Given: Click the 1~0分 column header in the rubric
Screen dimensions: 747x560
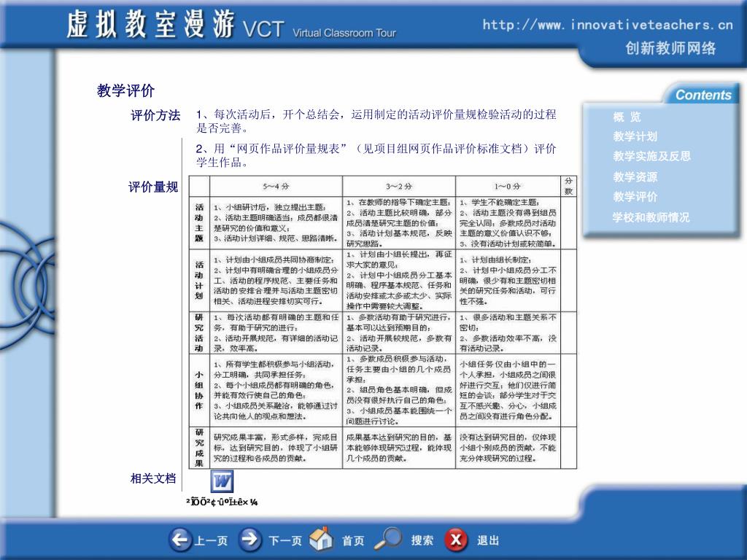Looking at the screenshot, I should point(508,186).
